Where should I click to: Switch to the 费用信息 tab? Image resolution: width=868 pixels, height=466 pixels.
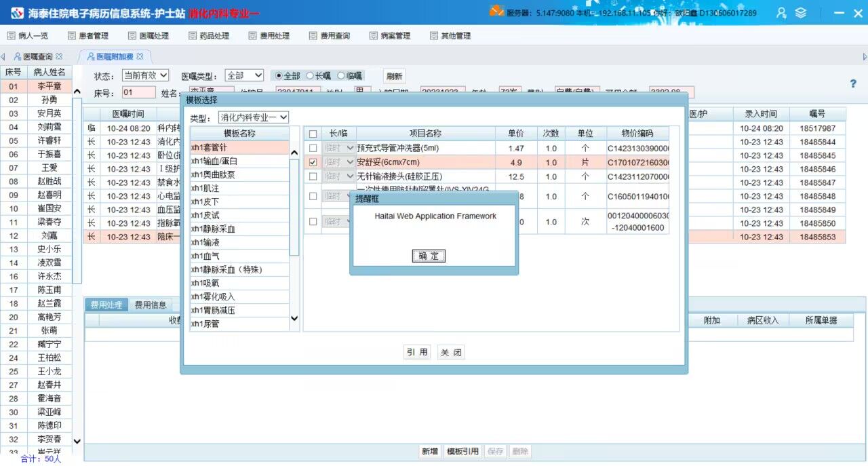(151, 305)
